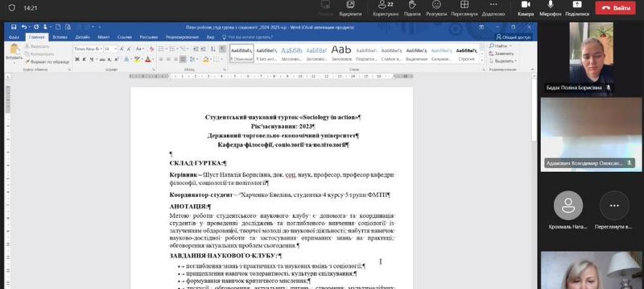Click the Print preview icon in quick access toolbar
Screen dimensions: 644x289
tap(68, 27)
